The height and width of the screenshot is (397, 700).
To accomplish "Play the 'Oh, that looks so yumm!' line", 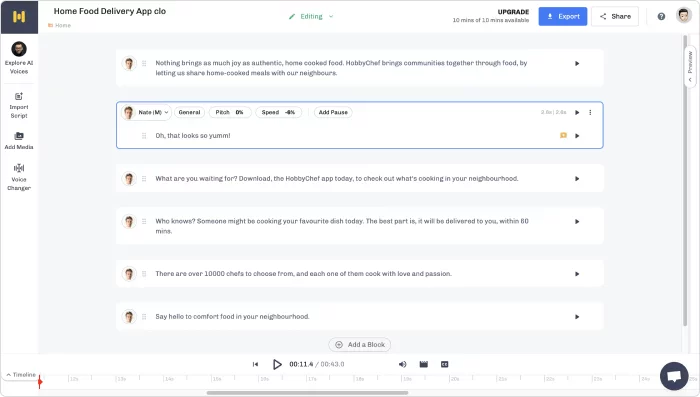I will (577, 136).
